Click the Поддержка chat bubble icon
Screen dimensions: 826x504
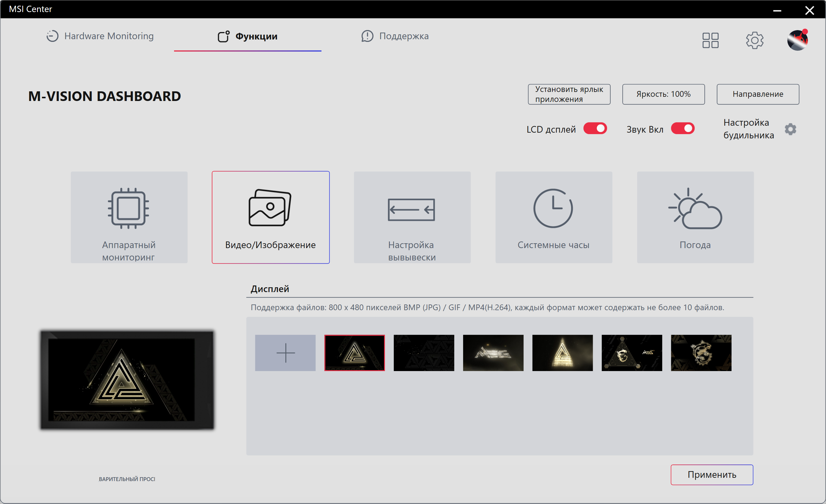pyautogui.click(x=367, y=36)
